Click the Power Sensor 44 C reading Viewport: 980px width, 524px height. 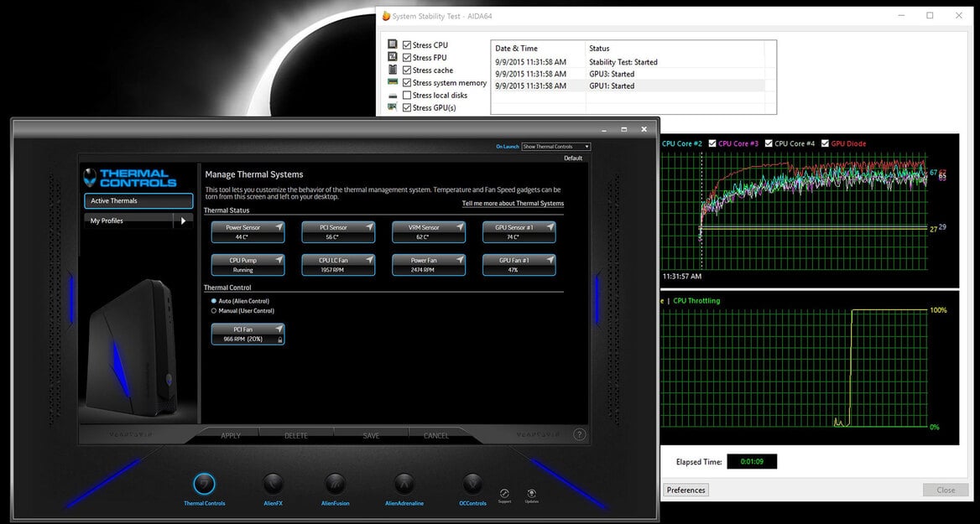[x=243, y=237]
